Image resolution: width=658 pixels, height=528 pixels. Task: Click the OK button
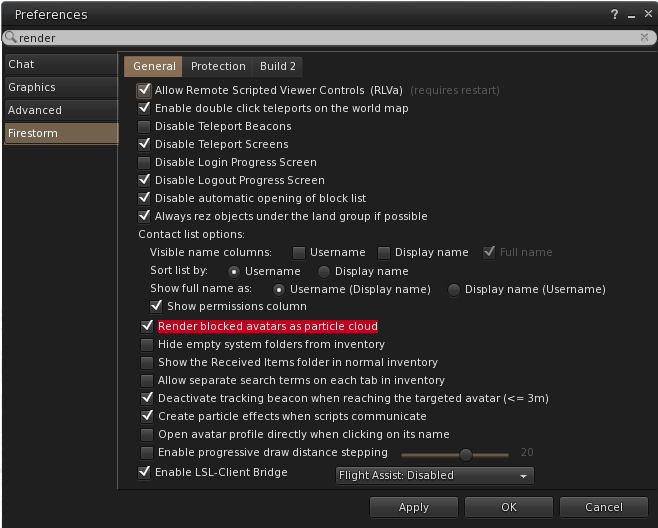click(509, 507)
